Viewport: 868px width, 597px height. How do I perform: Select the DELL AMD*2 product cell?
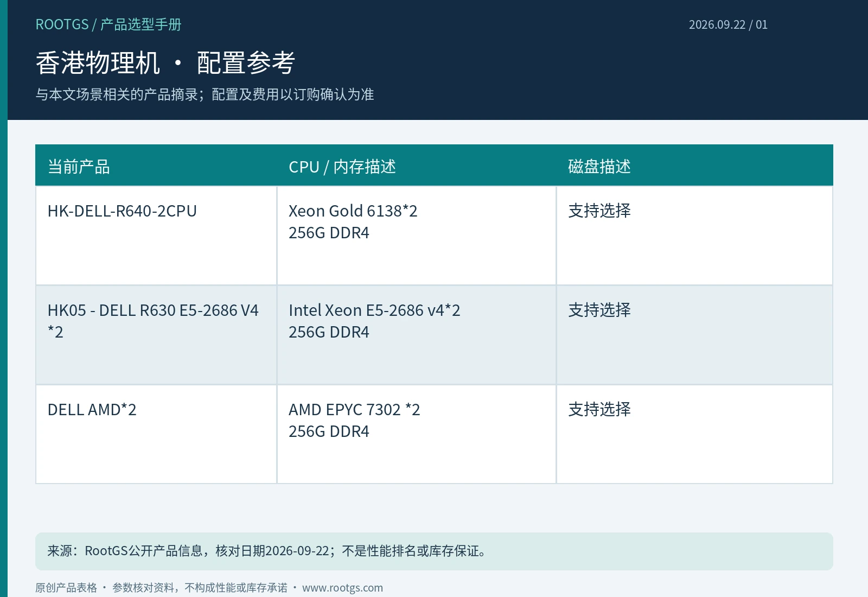coord(156,434)
